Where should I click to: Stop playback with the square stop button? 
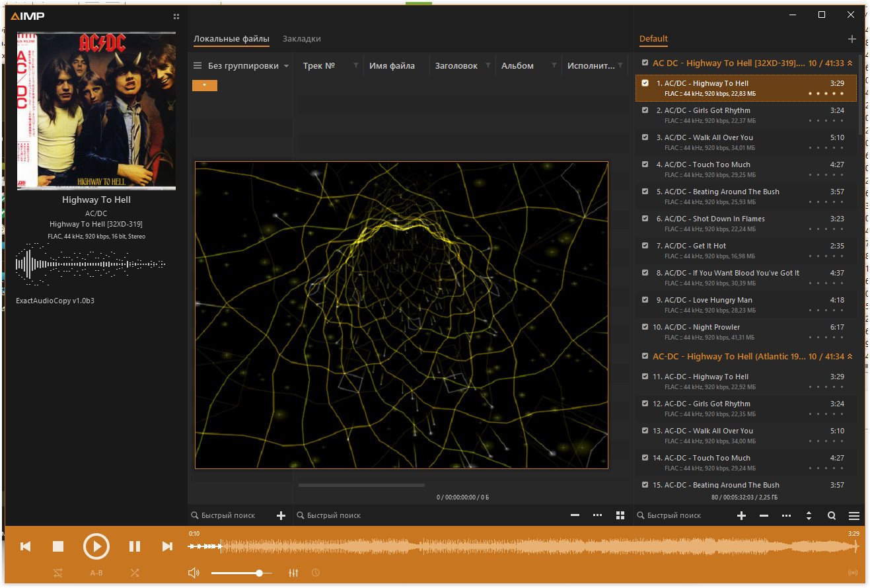click(x=58, y=546)
